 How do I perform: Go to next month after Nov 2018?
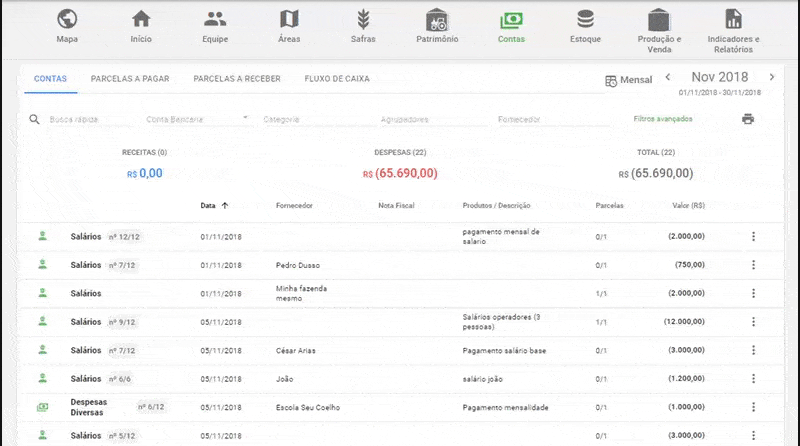click(x=772, y=77)
